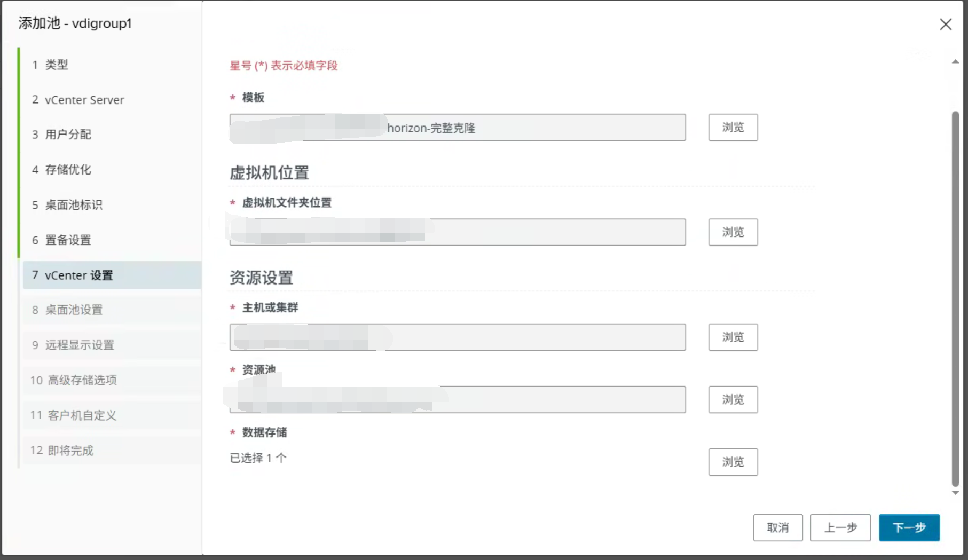Click the 模板 template text field

pyautogui.click(x=458, y=127)
